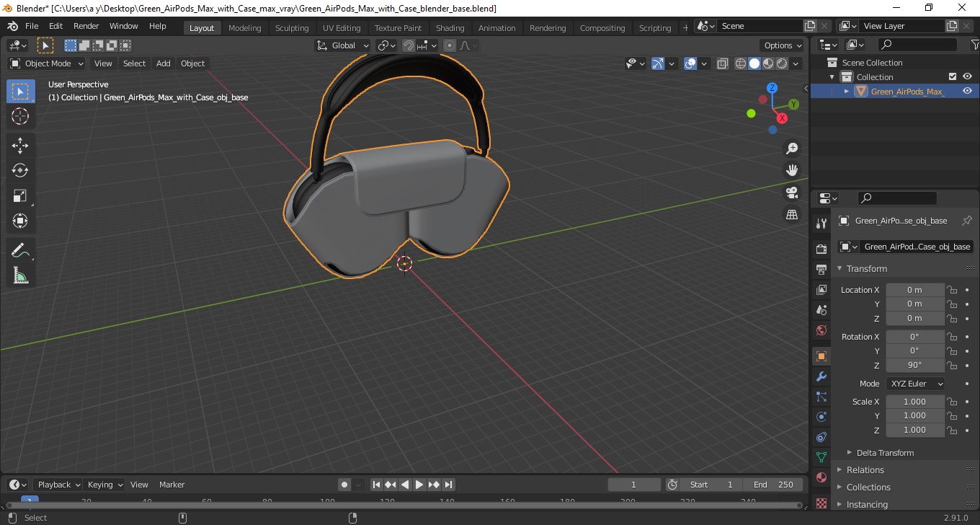Open the Texture properties checker tab
This screenshot has height=525, width=980.
point(821,503)
